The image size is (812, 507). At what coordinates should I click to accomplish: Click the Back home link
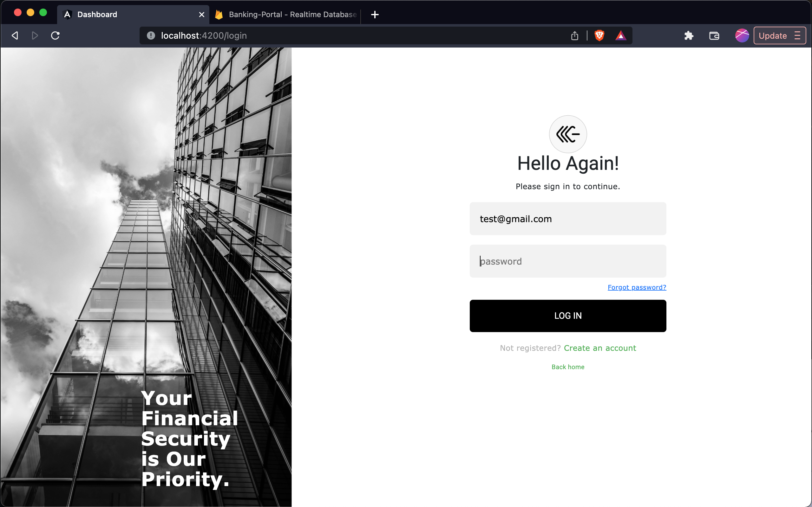(568, 367)
